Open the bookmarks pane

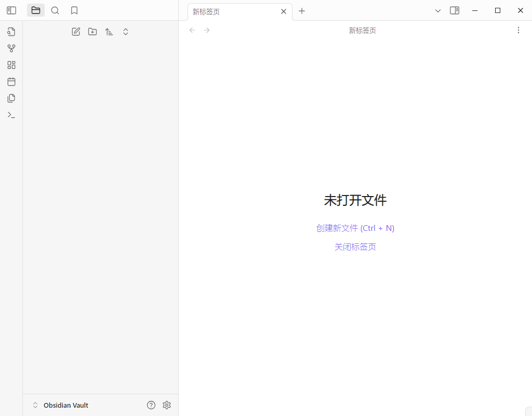pos(74,10)
